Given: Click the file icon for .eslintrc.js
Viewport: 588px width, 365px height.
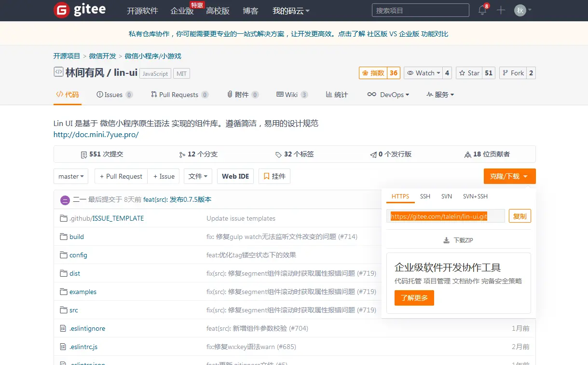Looking at the screenshot, I should pos(63,347).
